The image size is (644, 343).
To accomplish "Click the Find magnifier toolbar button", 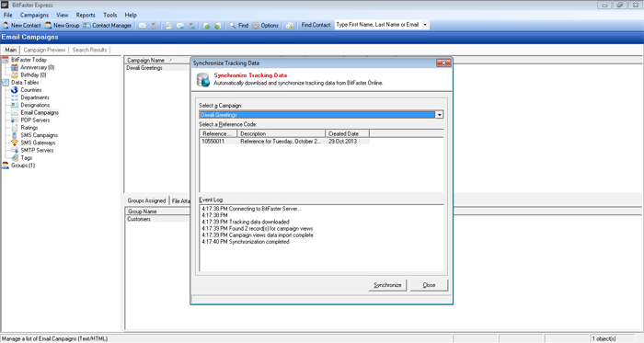I will pos(238,26).
